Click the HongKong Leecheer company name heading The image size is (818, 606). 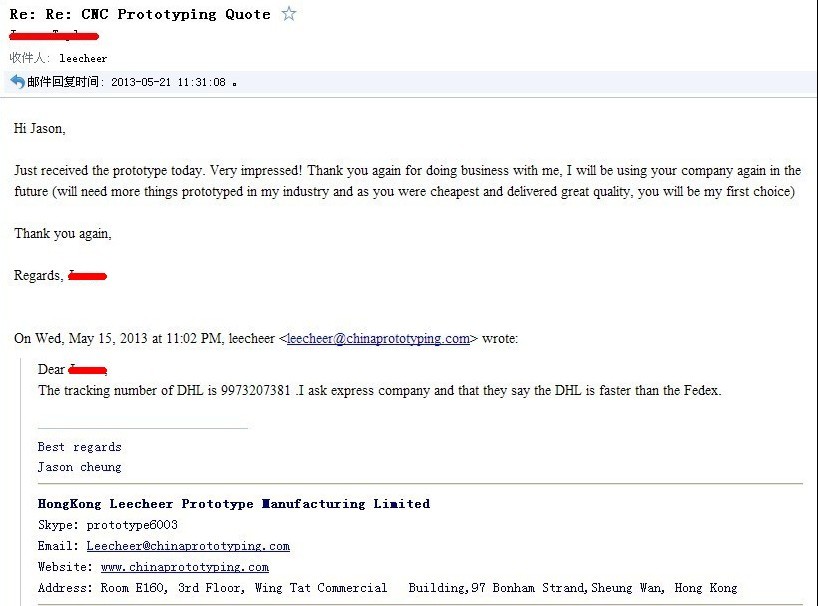234,504
